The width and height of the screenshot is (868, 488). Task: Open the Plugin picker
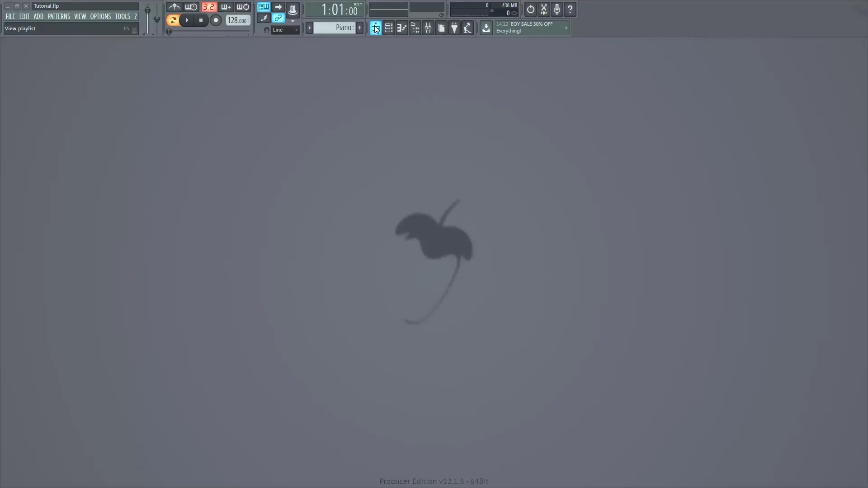454,28
